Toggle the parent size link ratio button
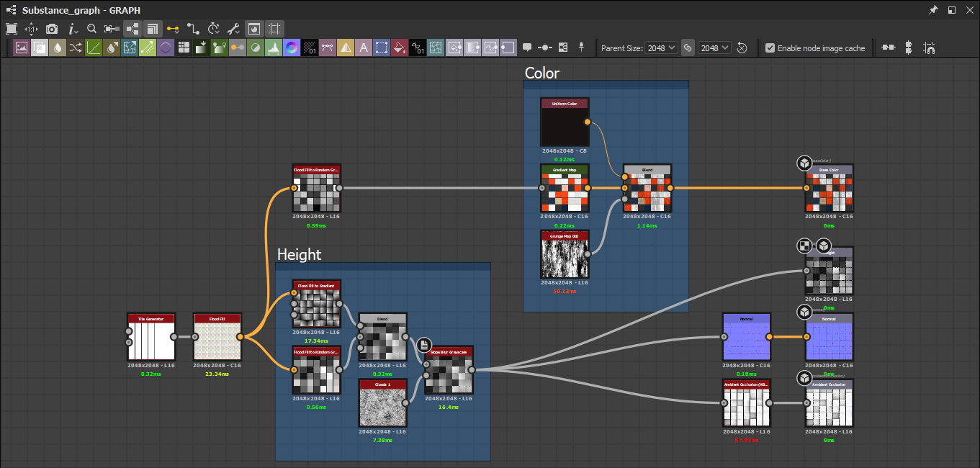Viewport: 980px width, 468px height. (x=687, y=48)
